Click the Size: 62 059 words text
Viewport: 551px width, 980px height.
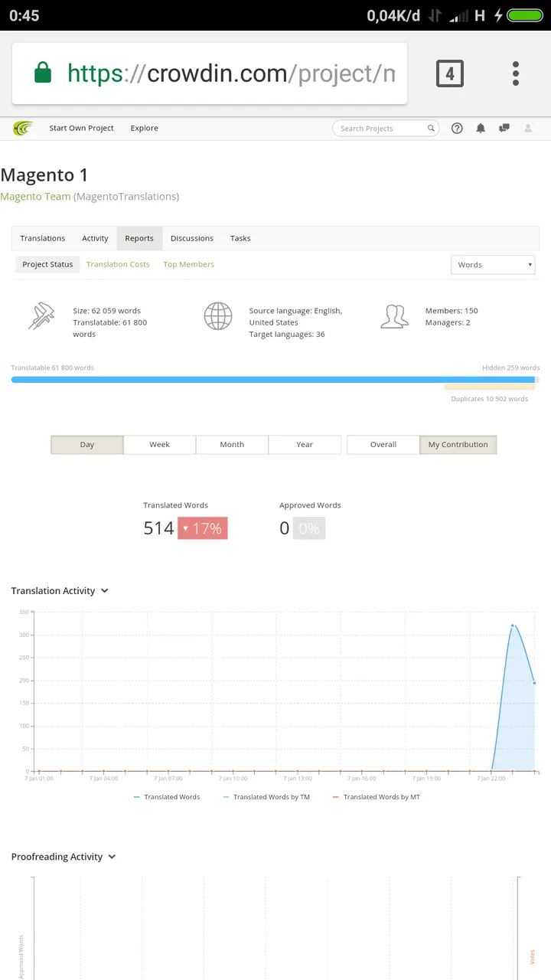106,311
